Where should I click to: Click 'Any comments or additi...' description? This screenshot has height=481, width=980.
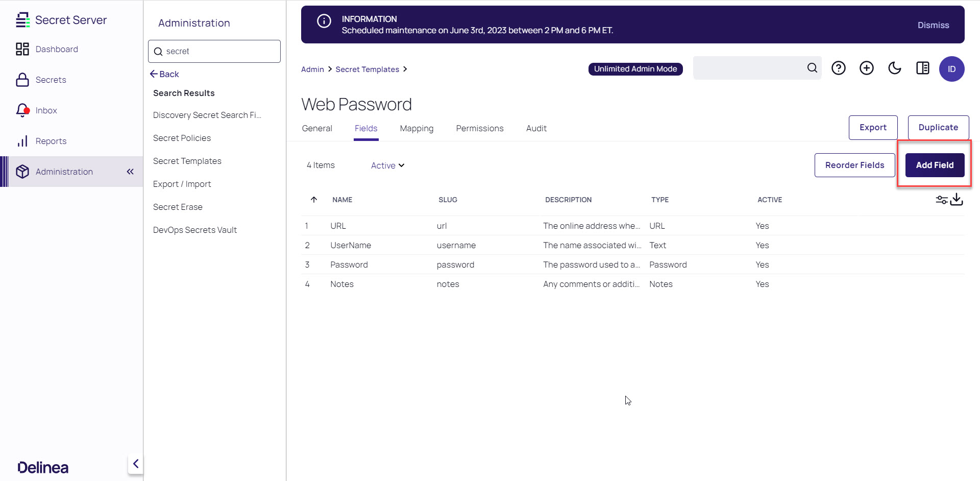pyautogui.click(x=591, y=284)
